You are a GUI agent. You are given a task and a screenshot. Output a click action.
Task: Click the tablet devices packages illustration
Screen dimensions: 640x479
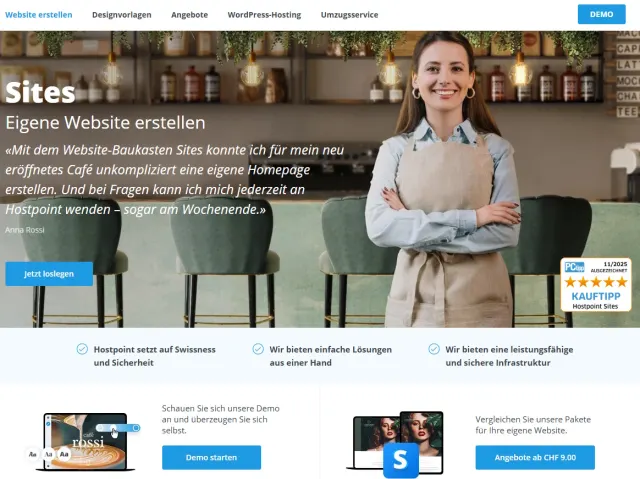tap(397, 442)
